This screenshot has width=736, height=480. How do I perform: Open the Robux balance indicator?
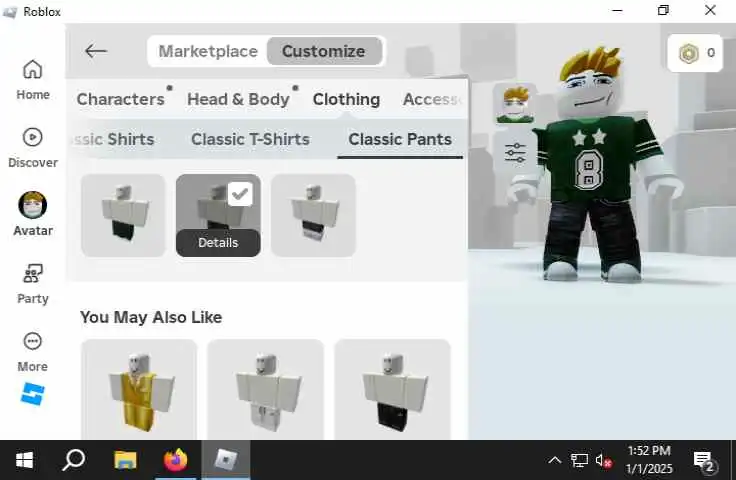pyautogui.click(x=695, y=53)
